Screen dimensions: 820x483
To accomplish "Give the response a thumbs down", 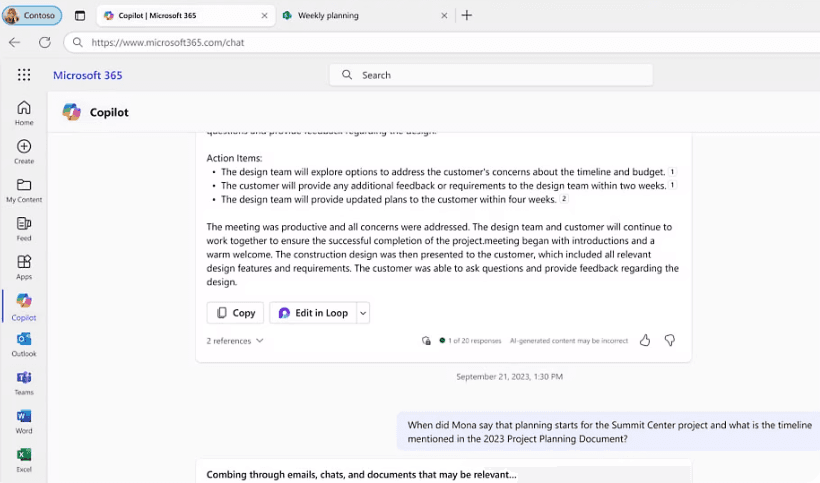I will point(670,340).
